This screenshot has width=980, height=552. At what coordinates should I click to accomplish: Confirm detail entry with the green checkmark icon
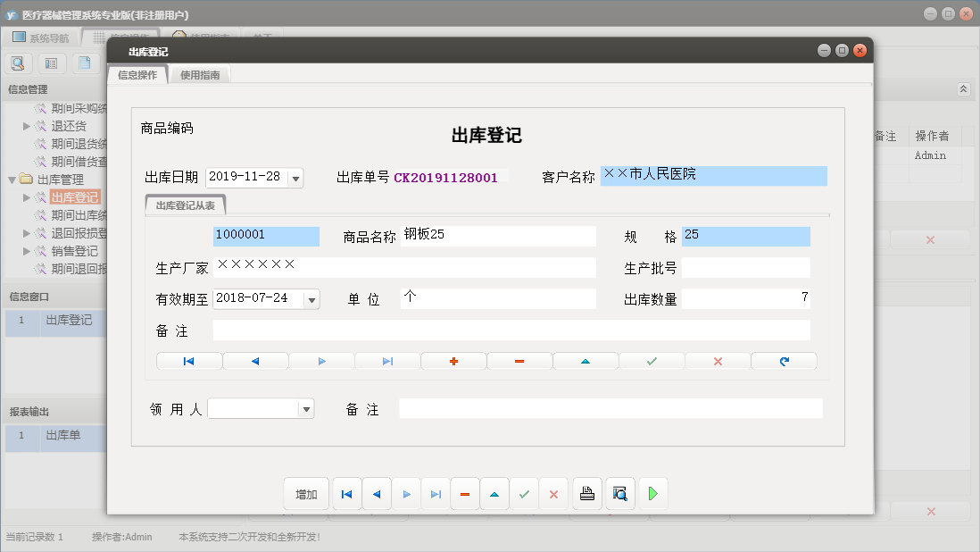click(x=652, y=360)
